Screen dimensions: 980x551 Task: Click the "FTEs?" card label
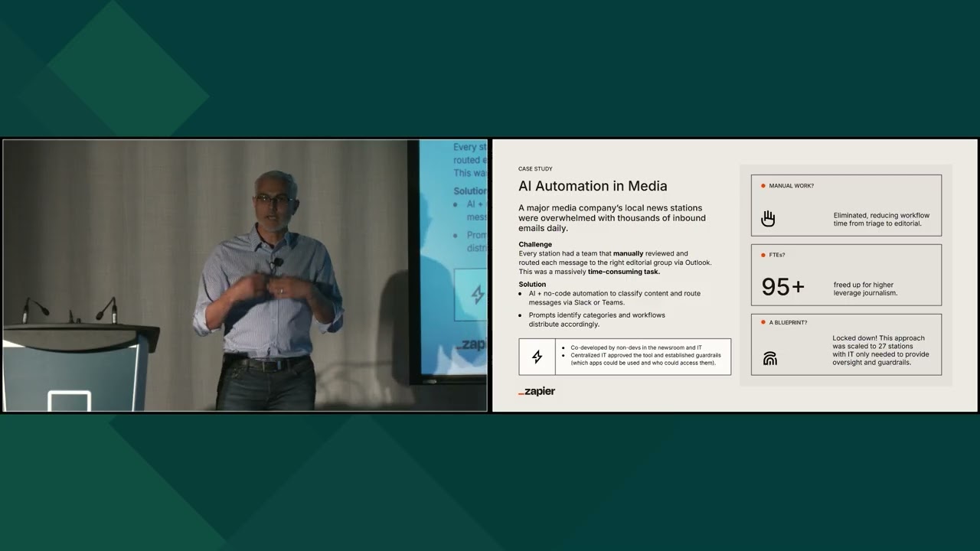click(777, 255)
